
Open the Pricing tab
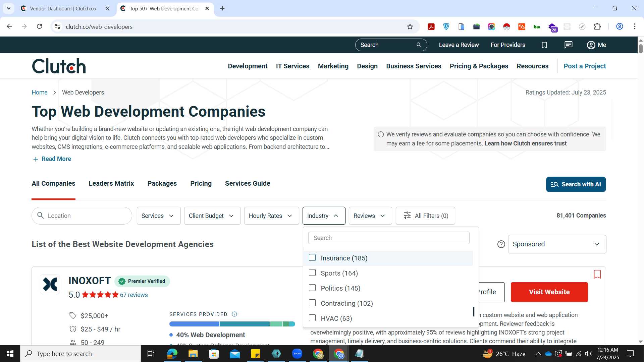coord(201,184)
